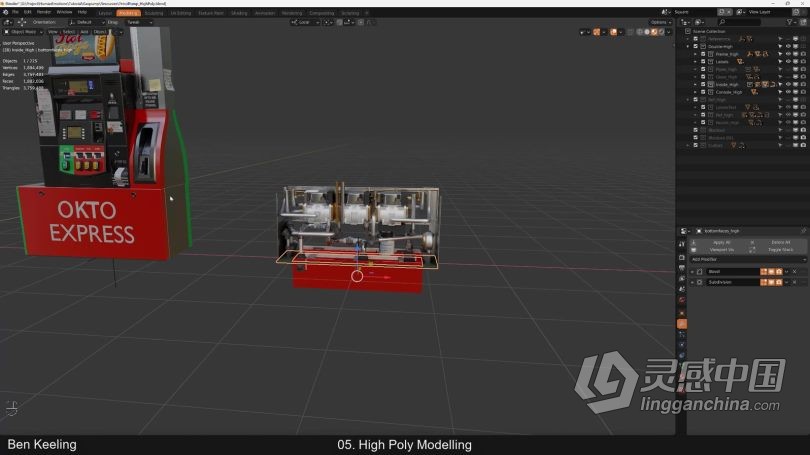The width and height of the screenshot is (810, 455).
Task: Switch to the Modeling workspace tab
Action: click(x=128, y=13)
